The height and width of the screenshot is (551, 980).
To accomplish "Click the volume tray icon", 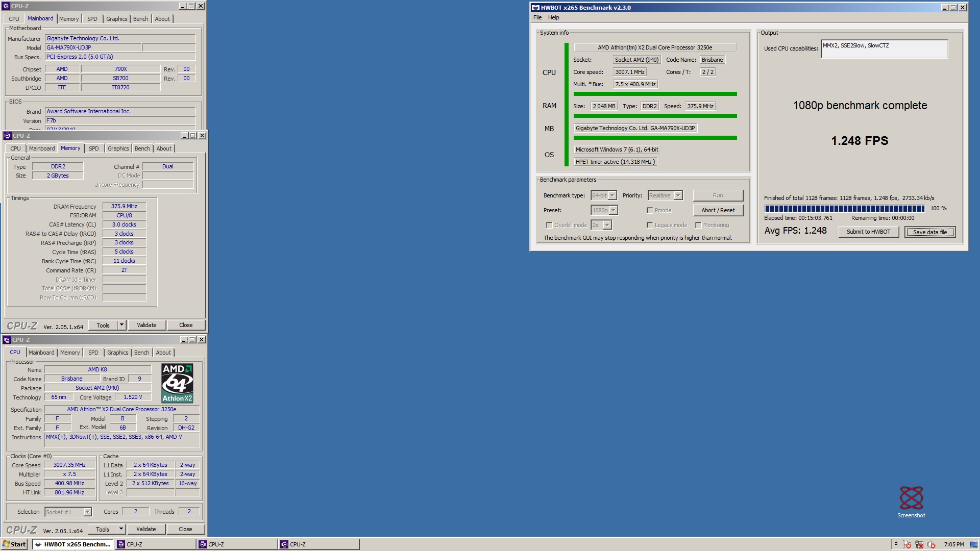I will [x=932, y=544].
